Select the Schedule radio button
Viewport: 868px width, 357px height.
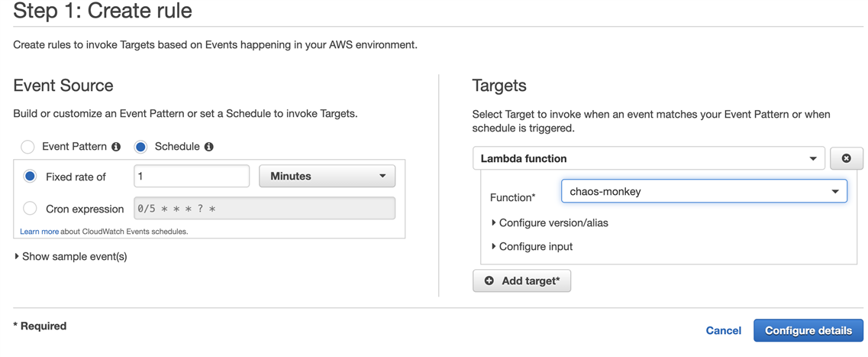click(140, 148)
